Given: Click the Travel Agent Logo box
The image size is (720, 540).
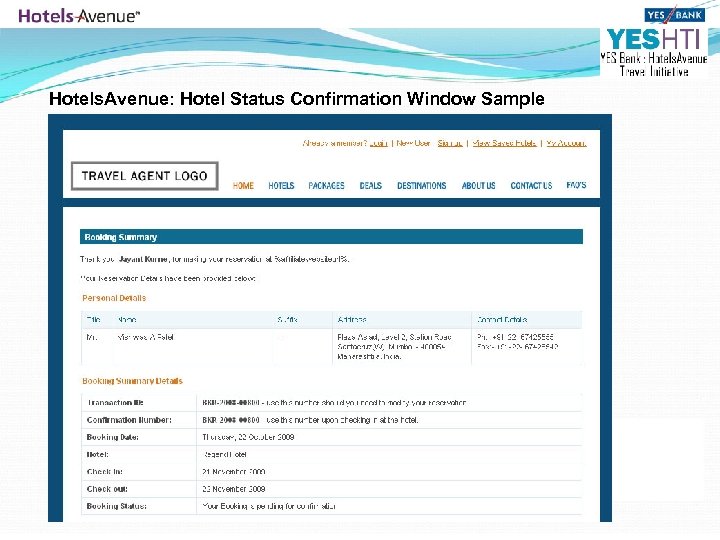Looking at the screenshot, I should [145, 176].
